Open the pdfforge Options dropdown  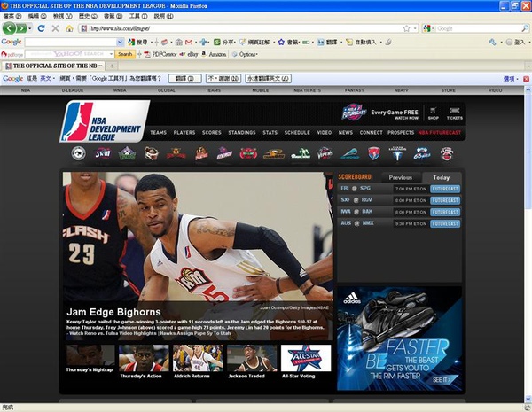click(245, 54)
